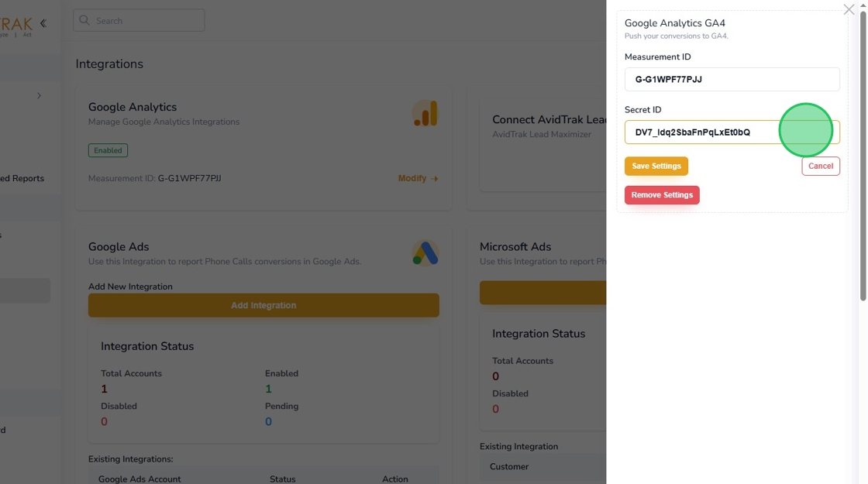The height and width of the screenshot is (484, 868).
Task: Click the Secret ID input field
Action: tap(732, 132)
